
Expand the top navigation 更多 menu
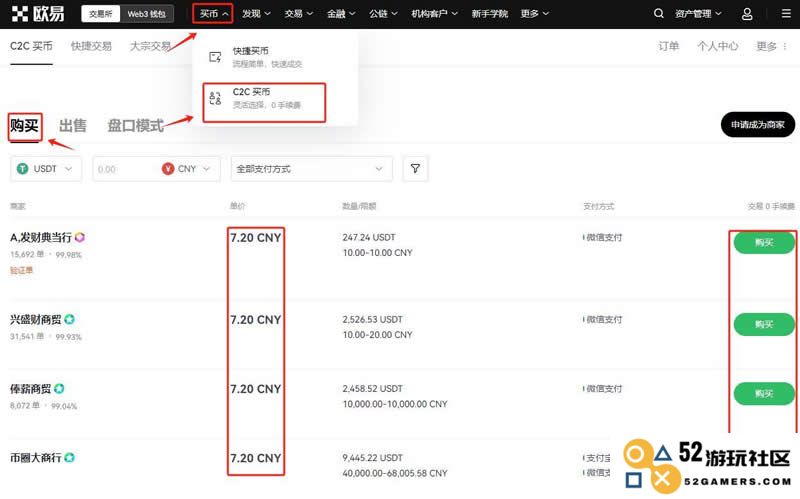535,14
